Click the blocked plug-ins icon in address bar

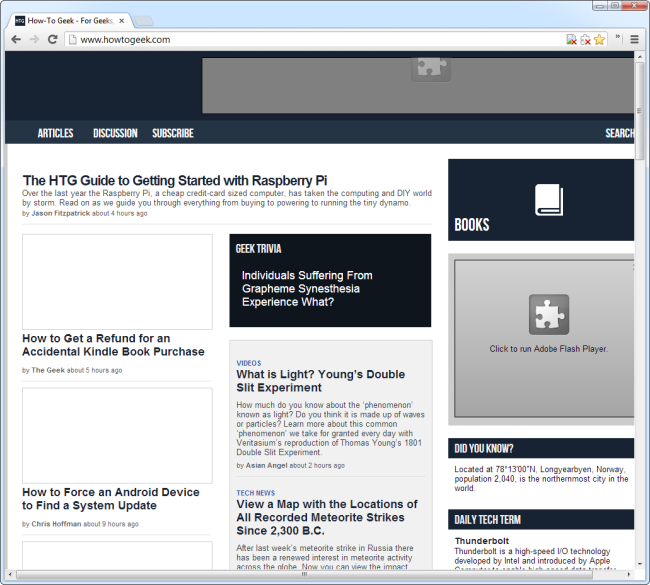pos(585,39)
